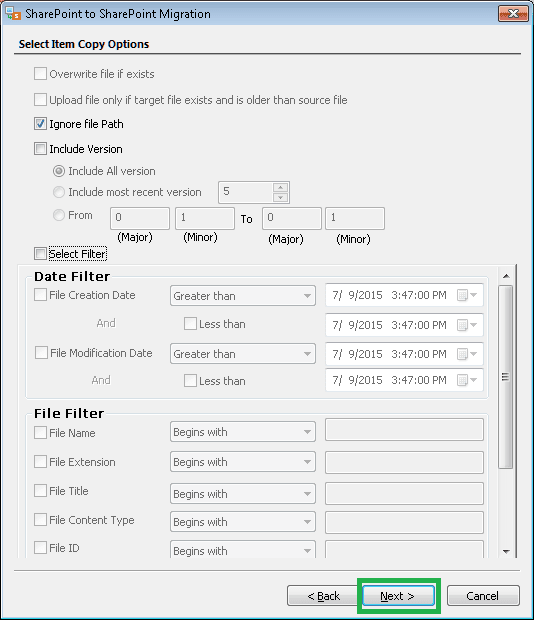This screenshot has width=534, height=620.
Task: Decrease the most recent version count spinner
Action: [280, 197]
